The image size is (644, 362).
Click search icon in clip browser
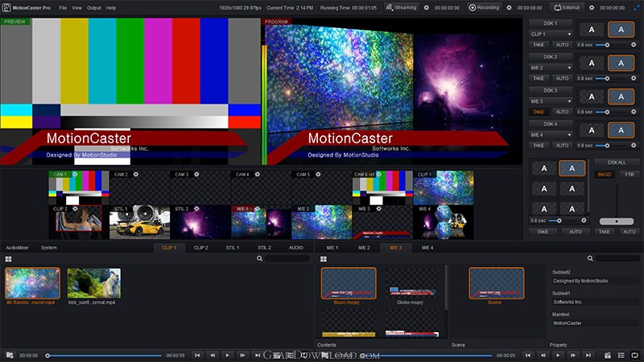tap(259, 258)
